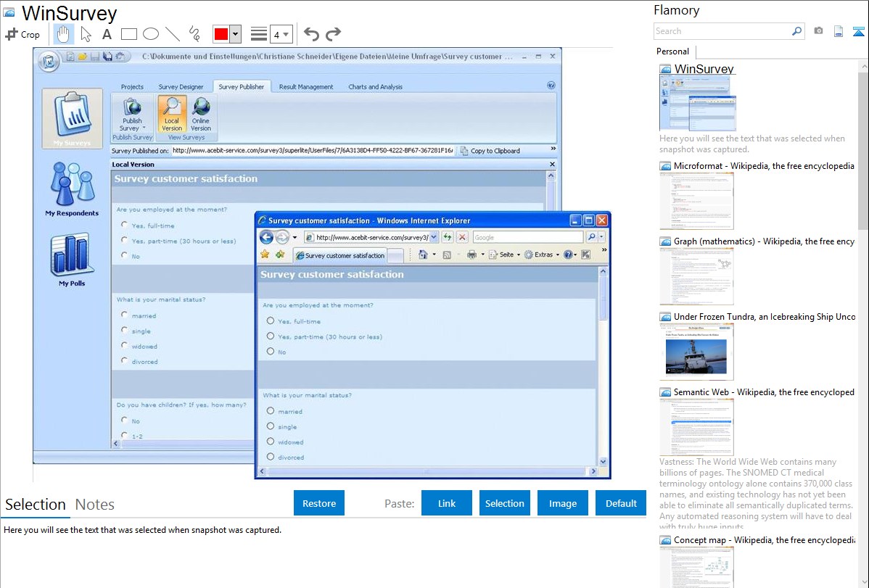Select the Crop tool

[22, 34]
